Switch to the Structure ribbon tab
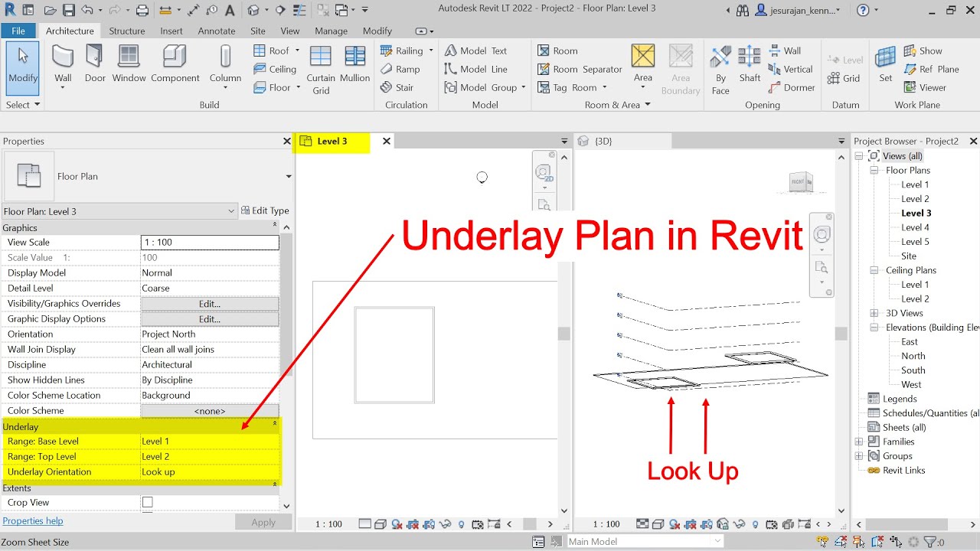The height and width of the screenshot is (551, 980). tap(127, 31)
